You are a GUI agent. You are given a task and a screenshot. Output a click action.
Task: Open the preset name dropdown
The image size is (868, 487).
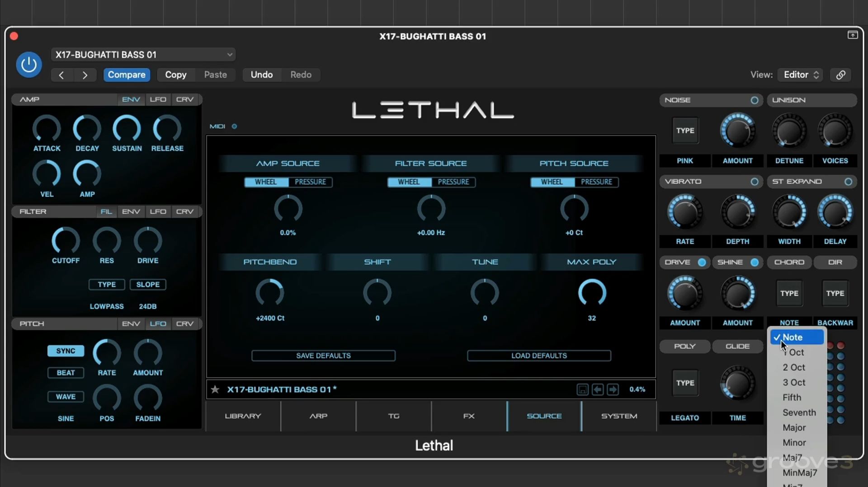tap(143, 55)
